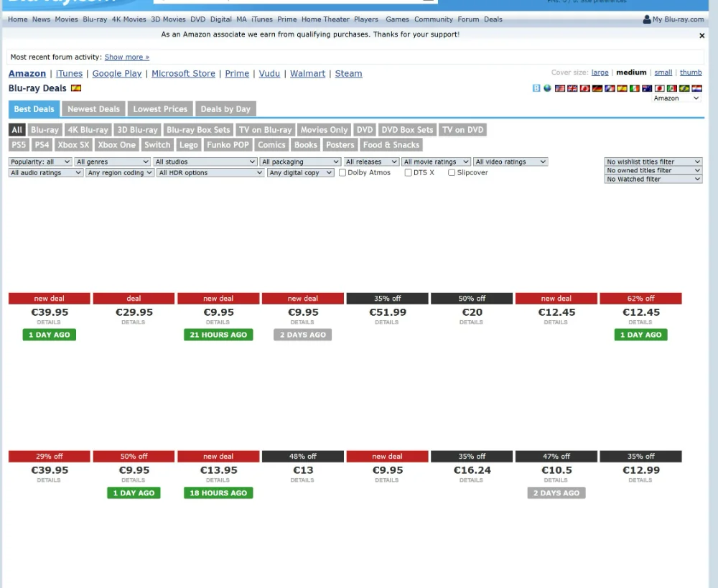Image resolution: width=718 pixels, height=588 pixels.
Task: Open the No Watched filter dropdown
Action: click(653, 179)
